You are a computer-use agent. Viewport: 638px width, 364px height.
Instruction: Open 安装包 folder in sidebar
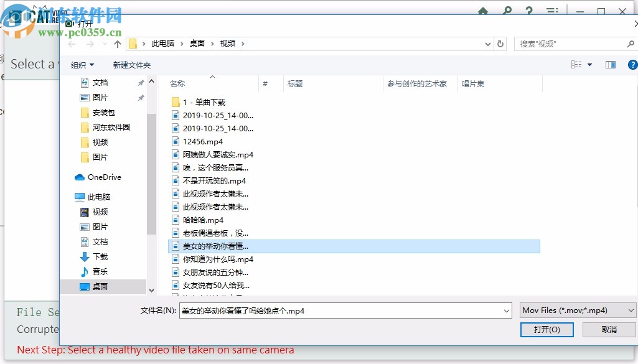[x=98, y=113]
